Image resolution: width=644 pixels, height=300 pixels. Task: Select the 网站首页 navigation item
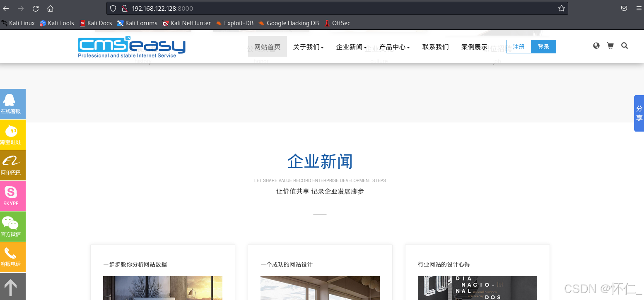tap(267, 47)
